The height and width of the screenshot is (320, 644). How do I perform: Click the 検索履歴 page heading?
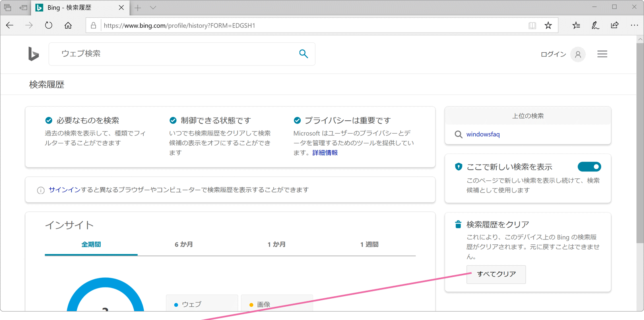(x=47, y=85)
